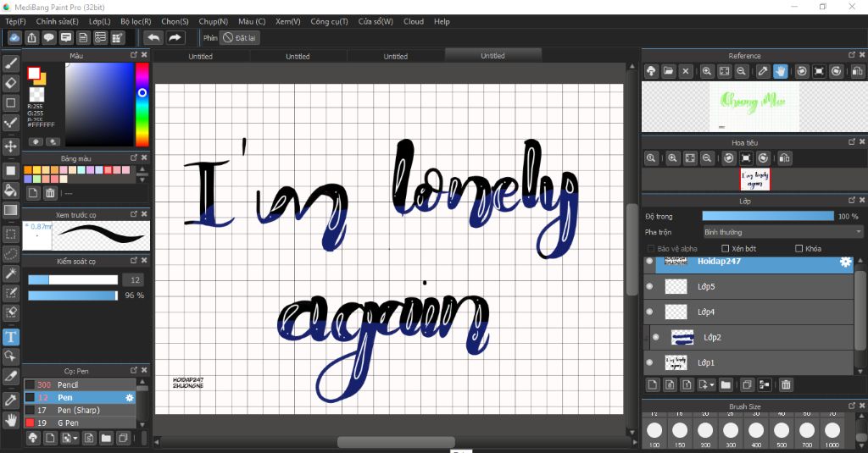Toggle the Bảo vệ alpha checkbox
The height and width of the screenshot is (453, 868).
(651, 248)
